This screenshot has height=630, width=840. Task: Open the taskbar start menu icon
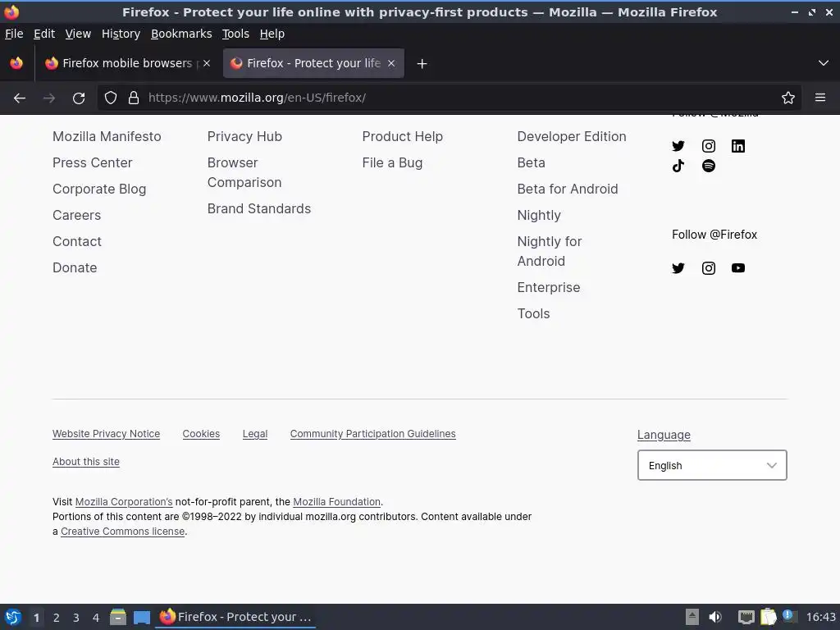tap(13, 617)
